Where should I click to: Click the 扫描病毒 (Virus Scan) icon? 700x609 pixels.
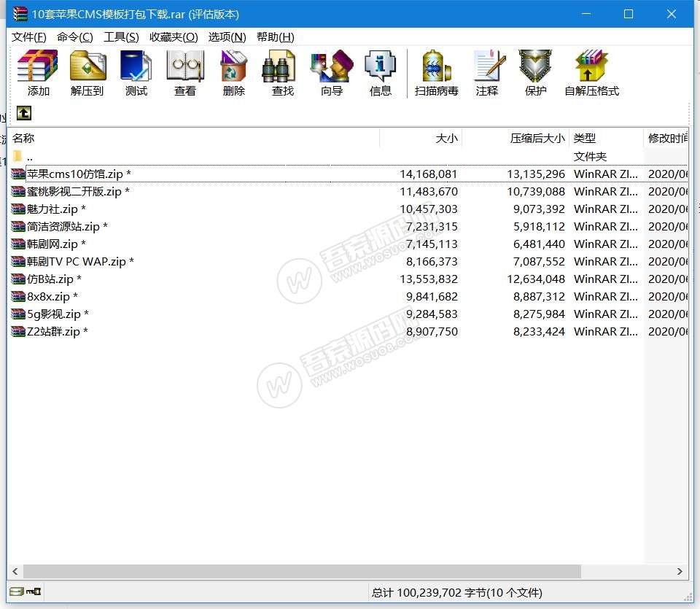436,73
